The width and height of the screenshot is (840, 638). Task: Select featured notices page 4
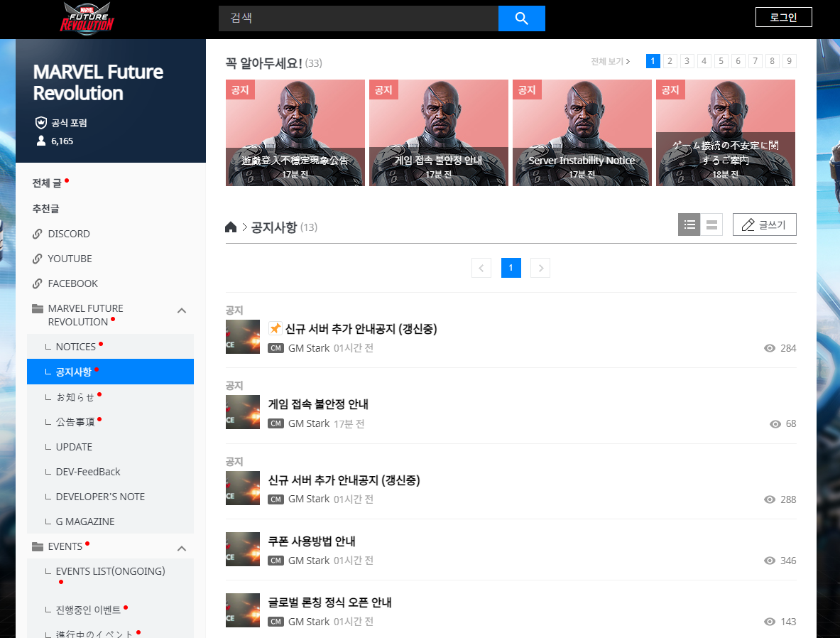[x=704, y=61]
